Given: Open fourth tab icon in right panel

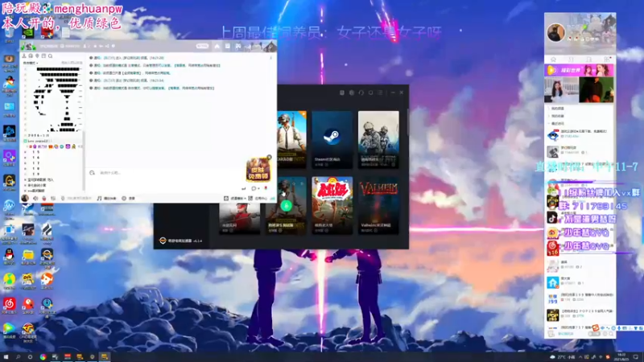Looking at the screenshot, I should [607, 60].
